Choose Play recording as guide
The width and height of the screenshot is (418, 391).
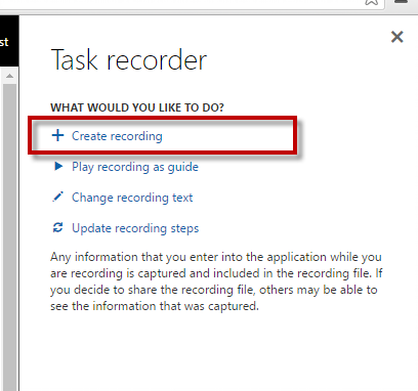(x=135, y=167)
